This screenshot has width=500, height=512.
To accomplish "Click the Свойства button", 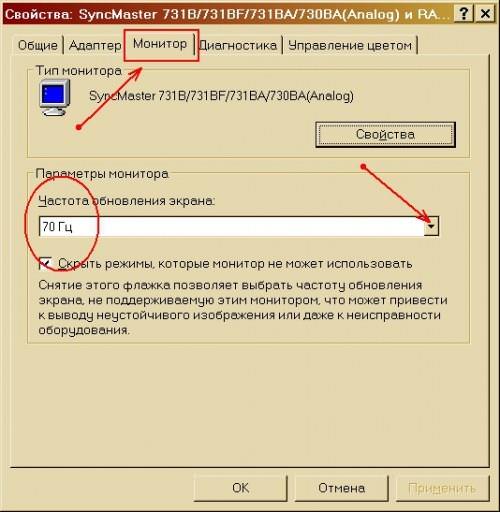I will 385,134.
